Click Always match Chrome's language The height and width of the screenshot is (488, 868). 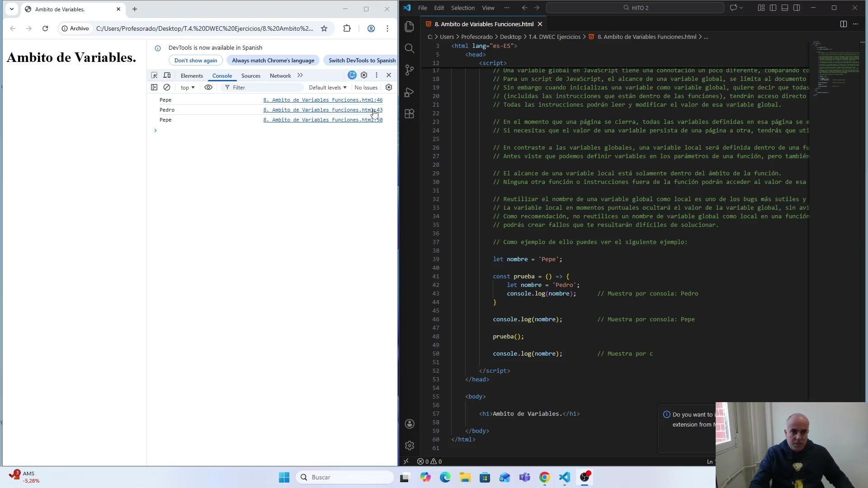[273, 61]
